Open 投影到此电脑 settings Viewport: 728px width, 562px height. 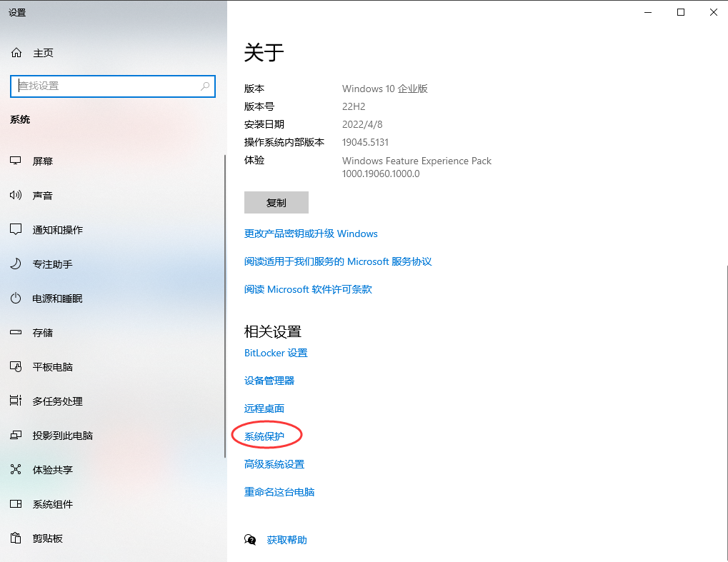(x=61, y=435)
